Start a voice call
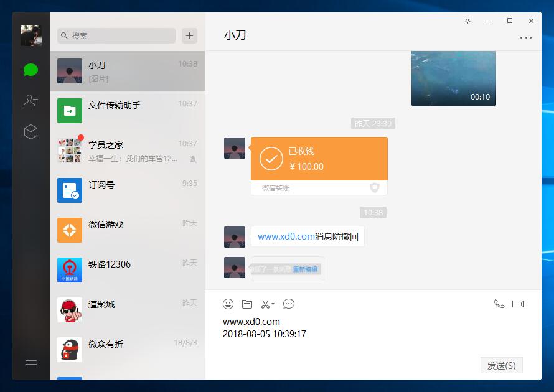554x392 pixels. [499, 304]
